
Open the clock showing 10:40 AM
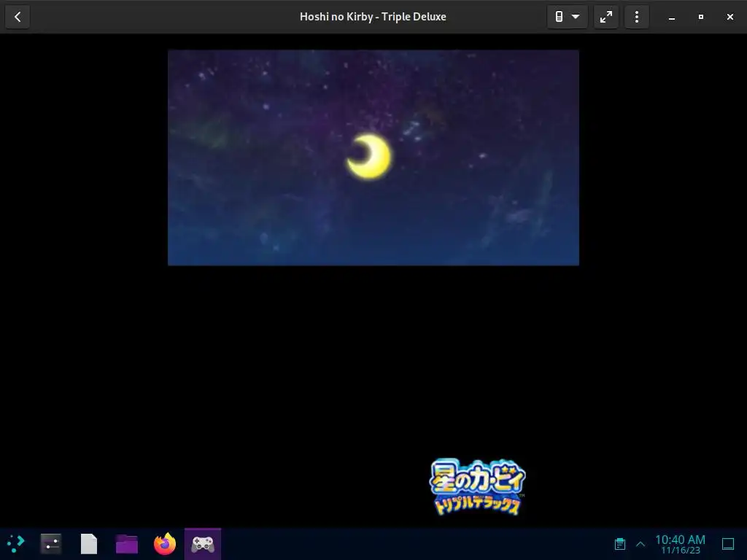[681, 544]
